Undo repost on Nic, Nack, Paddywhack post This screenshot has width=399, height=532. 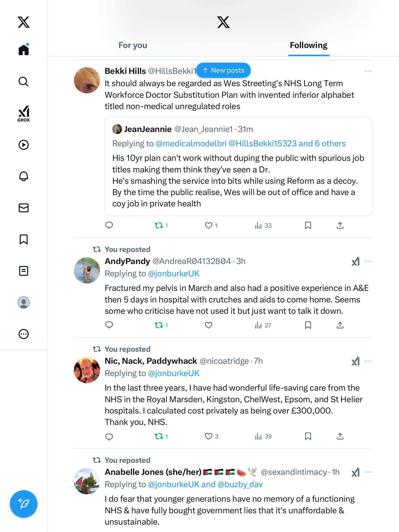159,436
